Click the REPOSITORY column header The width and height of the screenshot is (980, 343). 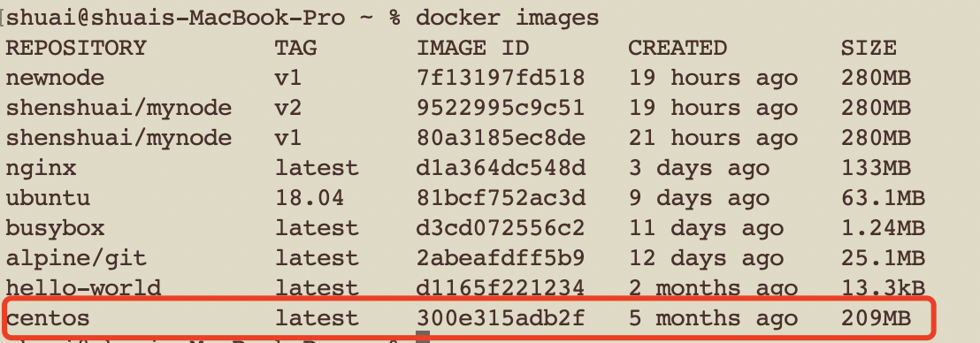click(x=76, y=48)
